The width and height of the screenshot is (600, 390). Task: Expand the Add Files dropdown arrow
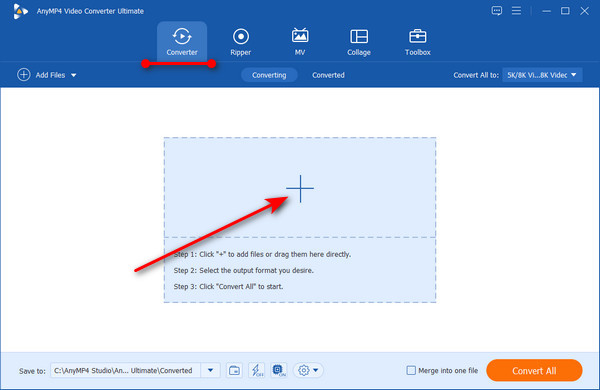coord(73,75)
